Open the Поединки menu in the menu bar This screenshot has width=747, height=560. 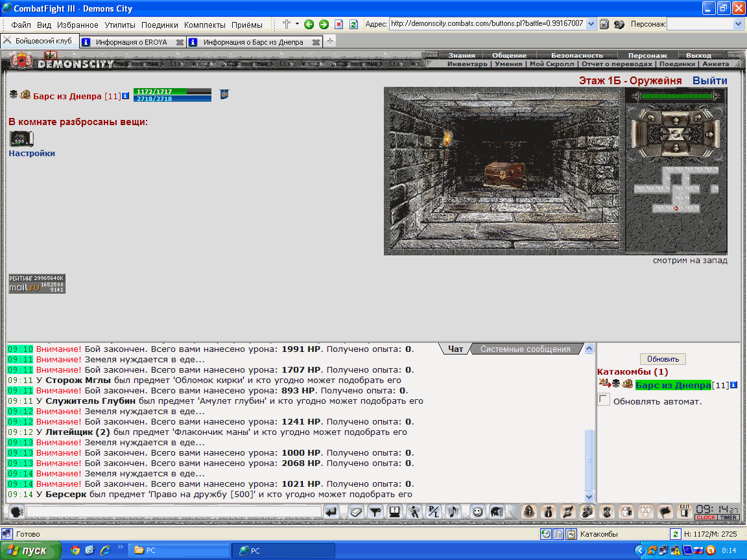[x=160, y=25]
